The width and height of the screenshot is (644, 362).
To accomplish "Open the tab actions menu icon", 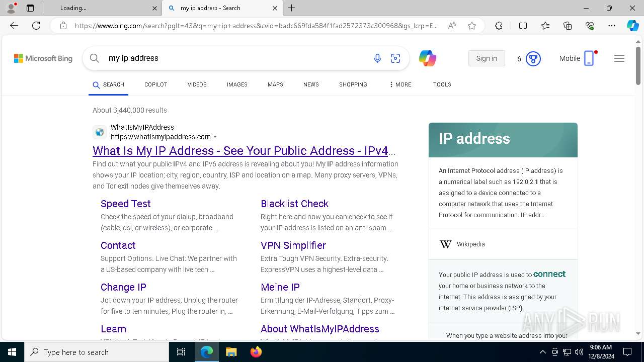I will 30,8.
